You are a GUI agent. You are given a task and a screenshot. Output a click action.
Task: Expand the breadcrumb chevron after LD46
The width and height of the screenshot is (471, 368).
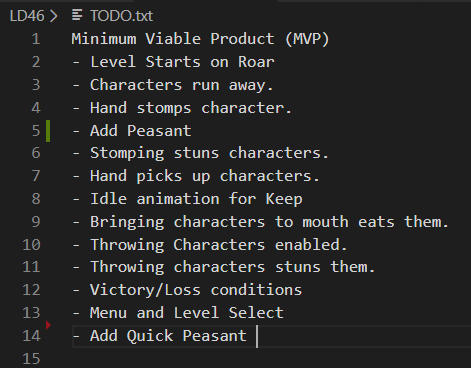(x=53, y=16)
